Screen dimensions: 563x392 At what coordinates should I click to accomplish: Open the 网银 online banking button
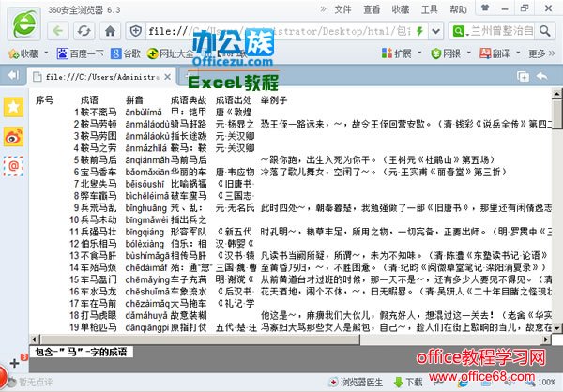(x=446, y=53)
